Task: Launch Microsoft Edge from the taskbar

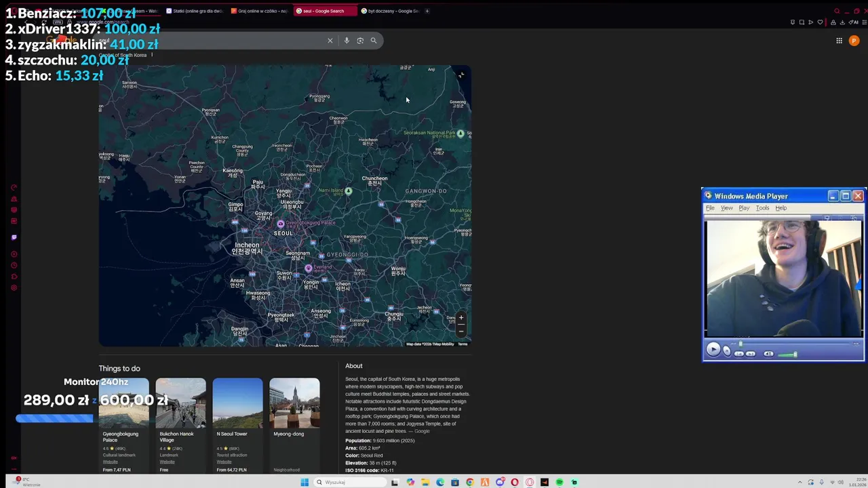Action: click(x=440, y=483)
